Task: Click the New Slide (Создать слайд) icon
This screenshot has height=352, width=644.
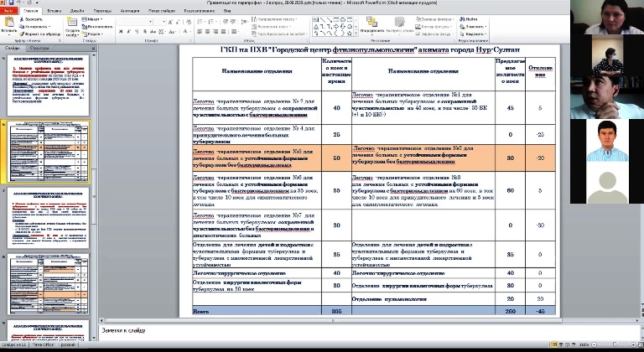Action: coord(72,23)
